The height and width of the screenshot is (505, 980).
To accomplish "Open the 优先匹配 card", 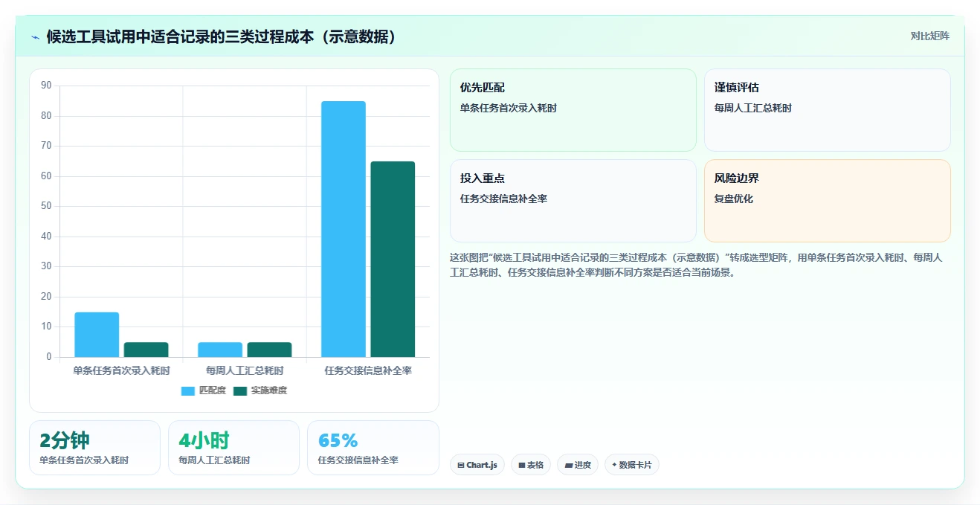I will (x=573, y=110).
